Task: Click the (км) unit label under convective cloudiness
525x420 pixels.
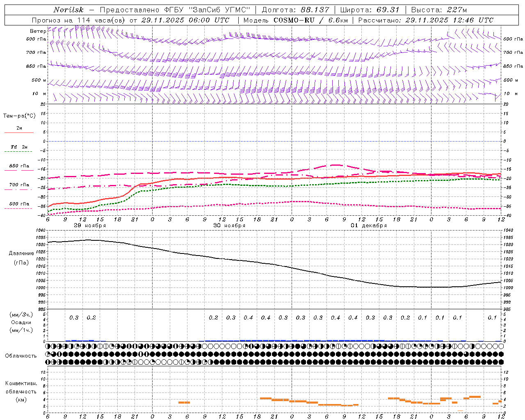Action: tap(21, 399)
